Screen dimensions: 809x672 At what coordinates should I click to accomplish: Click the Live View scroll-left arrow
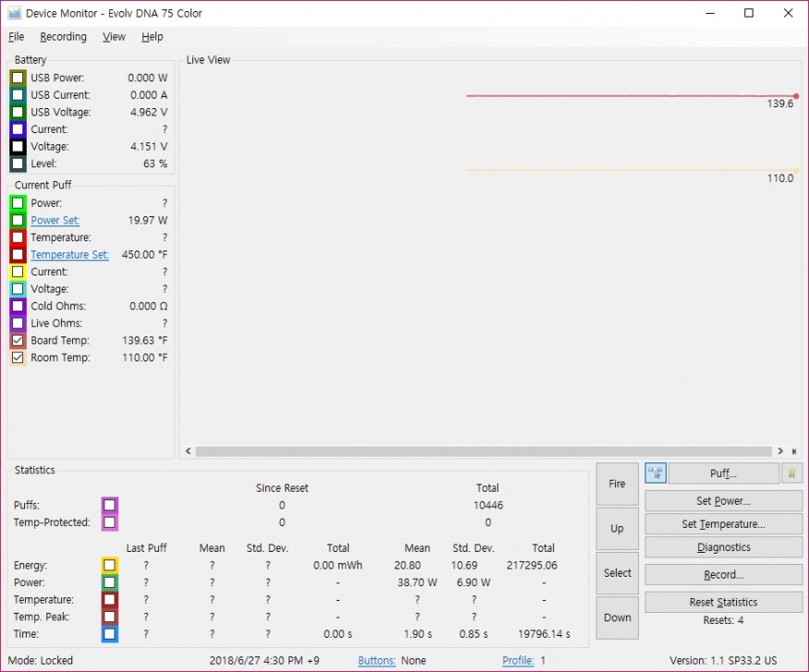(189, 451)
